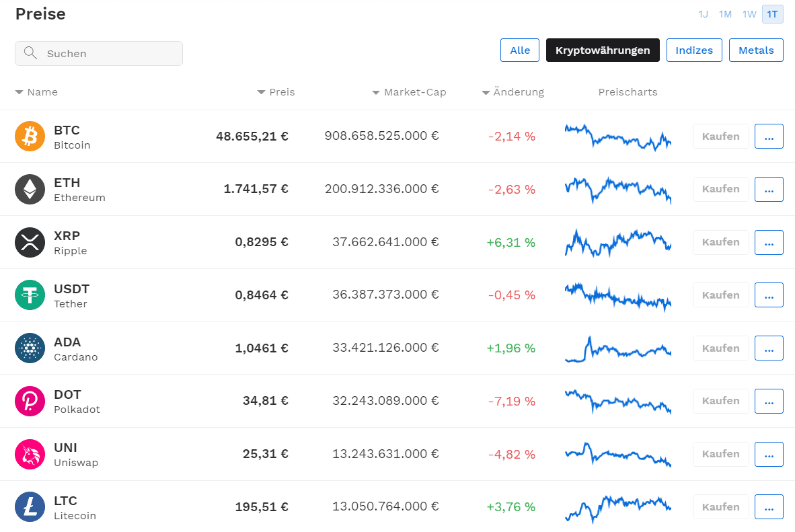The image size is (795, 532).
Task: Open the Bitcoin price chart sparkline
Action: [618, 137]
